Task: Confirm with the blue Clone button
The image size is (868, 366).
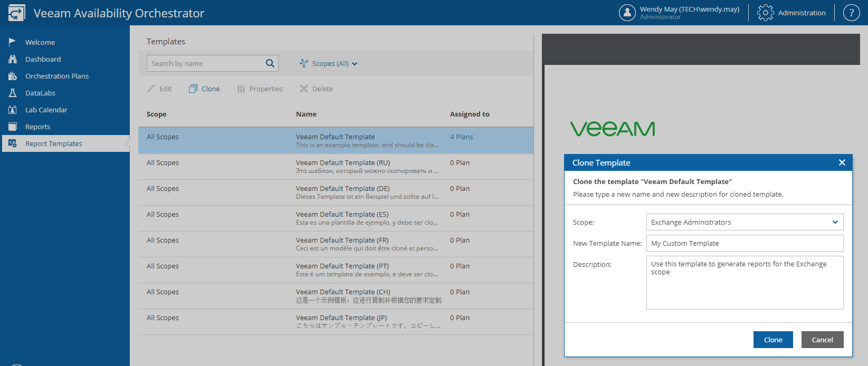Action: (x=773, y=340)
